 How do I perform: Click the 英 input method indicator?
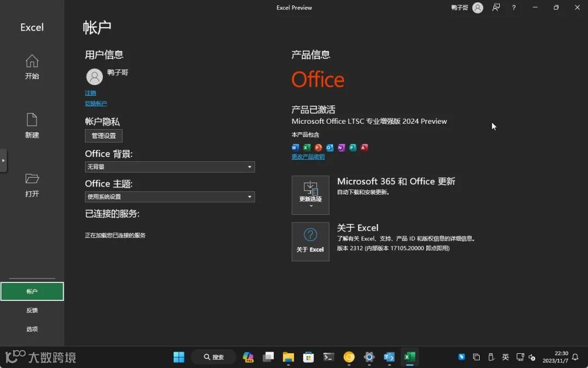(505, 357)
